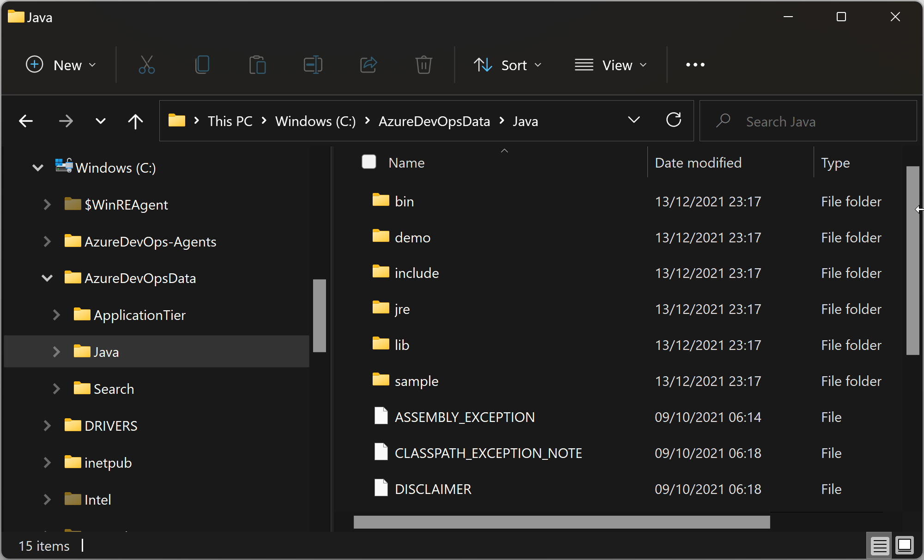
Task: Open the View menu
Action: pos(610,65)
